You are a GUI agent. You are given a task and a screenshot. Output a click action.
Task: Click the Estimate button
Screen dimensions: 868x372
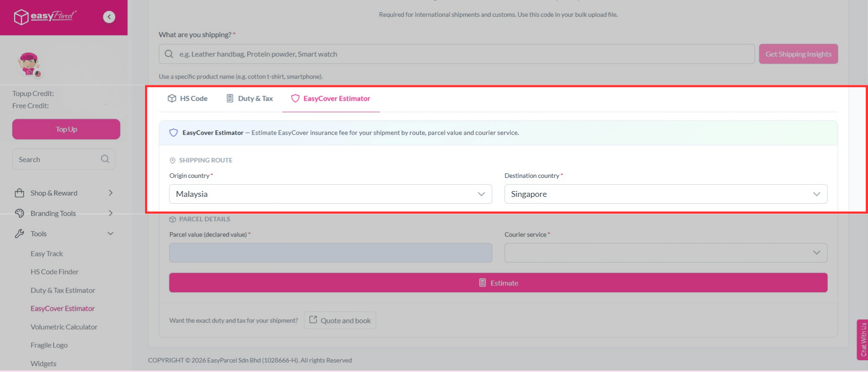coord(498,283)
